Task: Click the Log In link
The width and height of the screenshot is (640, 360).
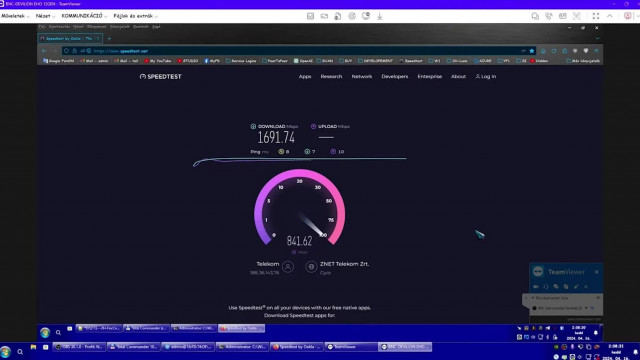Action: pyautogui.click(x=486, y=76)
